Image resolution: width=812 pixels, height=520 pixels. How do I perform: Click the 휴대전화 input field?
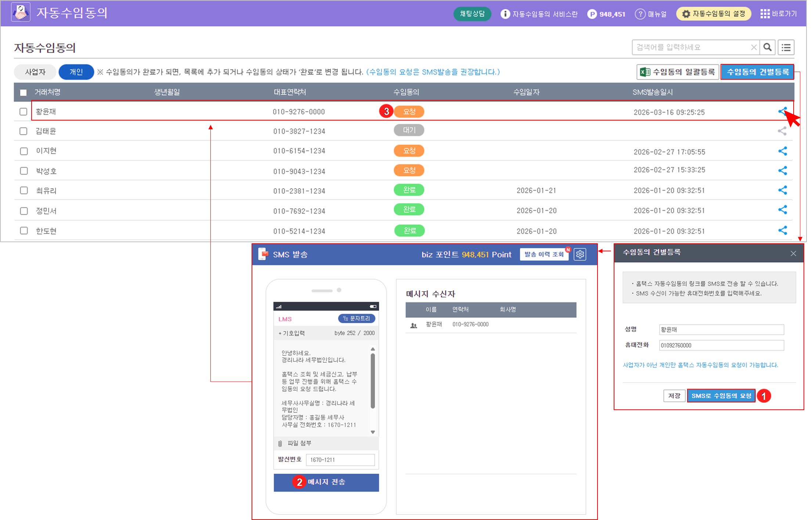(721, 345)
